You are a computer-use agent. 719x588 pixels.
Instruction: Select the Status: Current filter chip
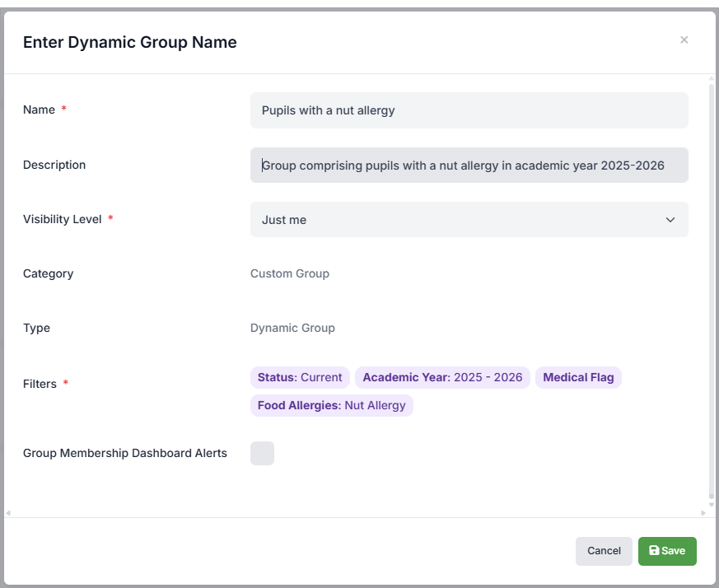pos(300,377)
